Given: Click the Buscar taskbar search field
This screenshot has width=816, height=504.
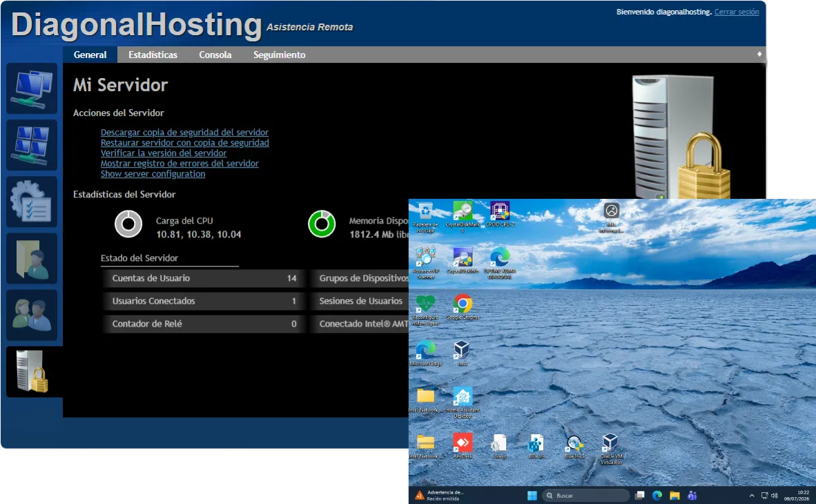Looking at the screenshot, I should (x=585, y=495).
